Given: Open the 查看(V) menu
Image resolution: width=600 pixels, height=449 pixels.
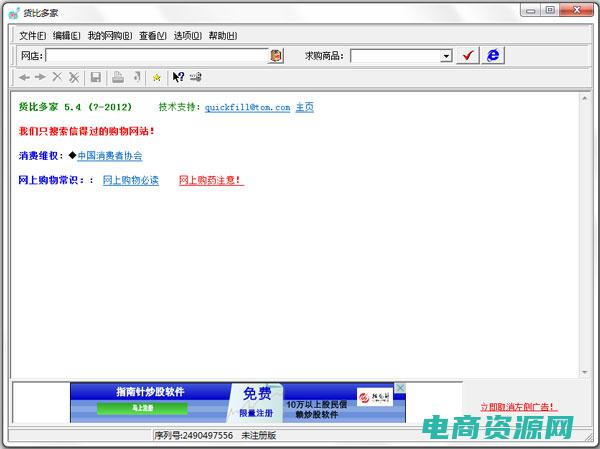Looking at the screenshot, I should (x=153, y=36).
